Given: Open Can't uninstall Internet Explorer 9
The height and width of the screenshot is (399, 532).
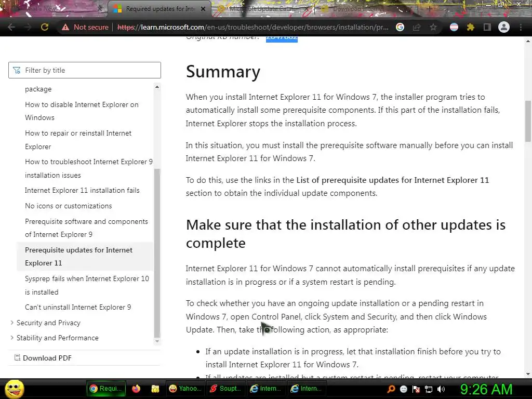Looking at the screenshot, I should point(78,307).
